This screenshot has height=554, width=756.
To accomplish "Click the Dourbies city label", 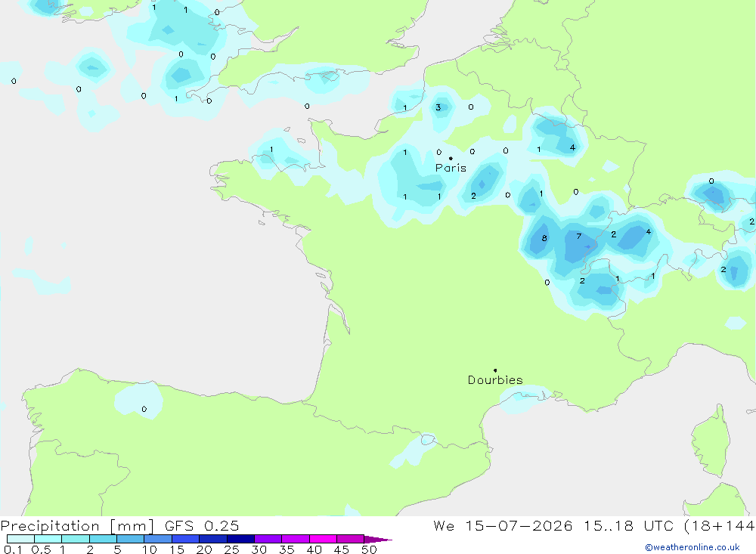I will coord(495,380).
